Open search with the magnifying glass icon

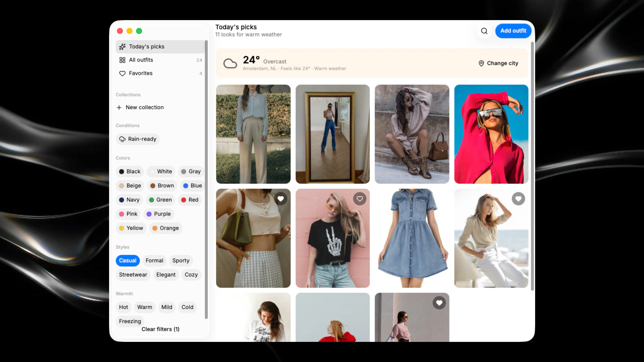click(484, 31)
